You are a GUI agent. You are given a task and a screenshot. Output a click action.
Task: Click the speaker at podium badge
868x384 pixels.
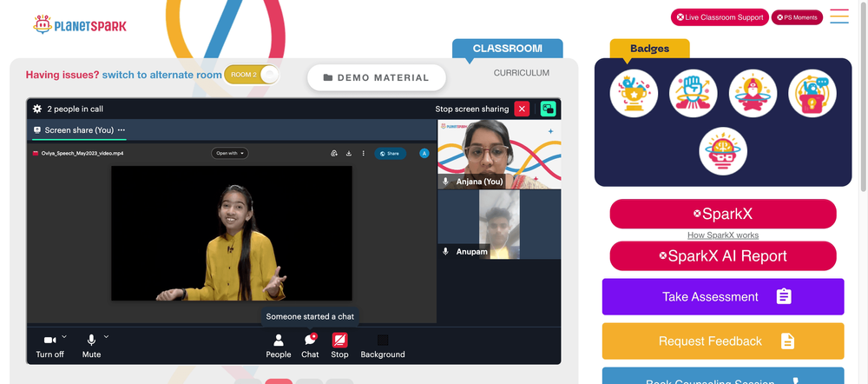click(x=812, y=93)
